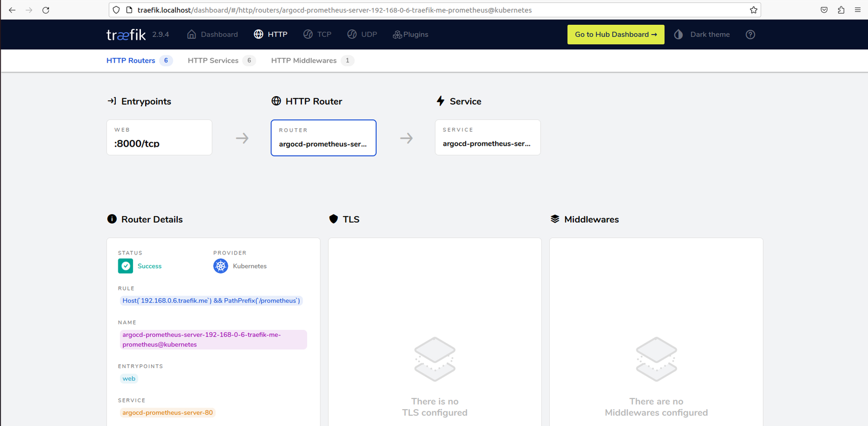Click the Plugins icon in navbar
This screenshot has height=426, width=868.
click(397, 35)
